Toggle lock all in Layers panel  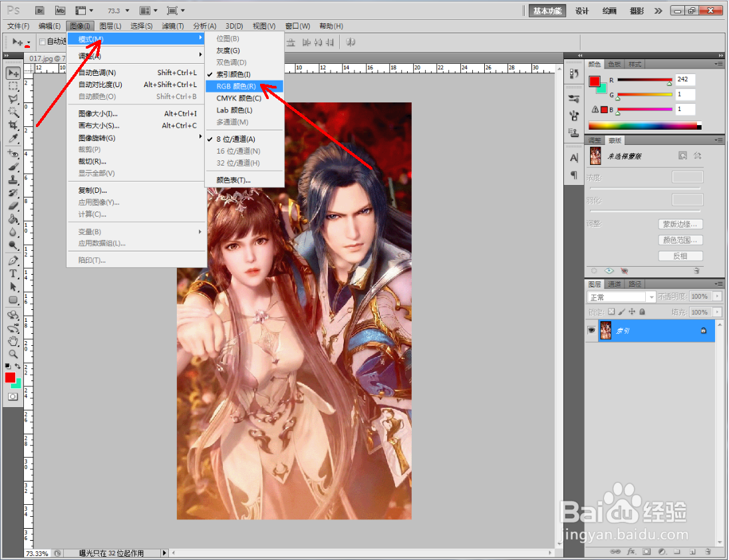(x=642, y=312)
